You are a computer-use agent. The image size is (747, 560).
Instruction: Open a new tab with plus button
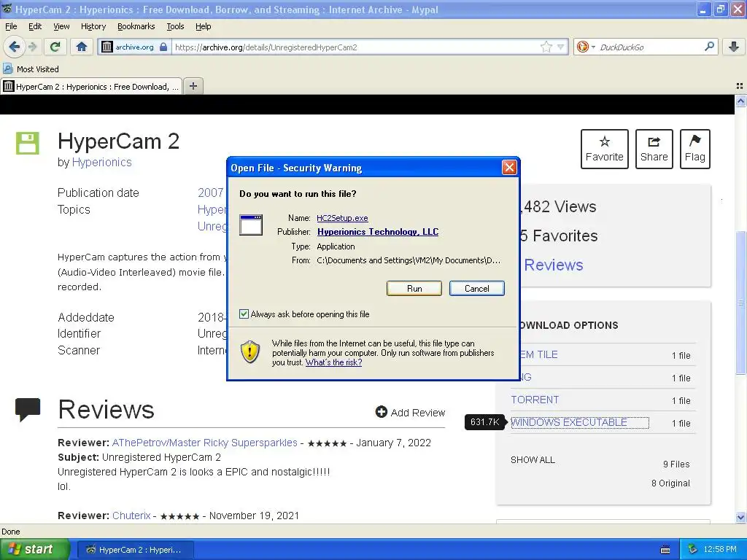point(193,86)
